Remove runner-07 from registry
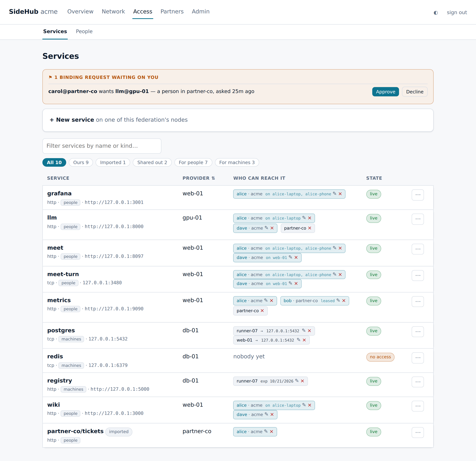 [x=302, y=381]
